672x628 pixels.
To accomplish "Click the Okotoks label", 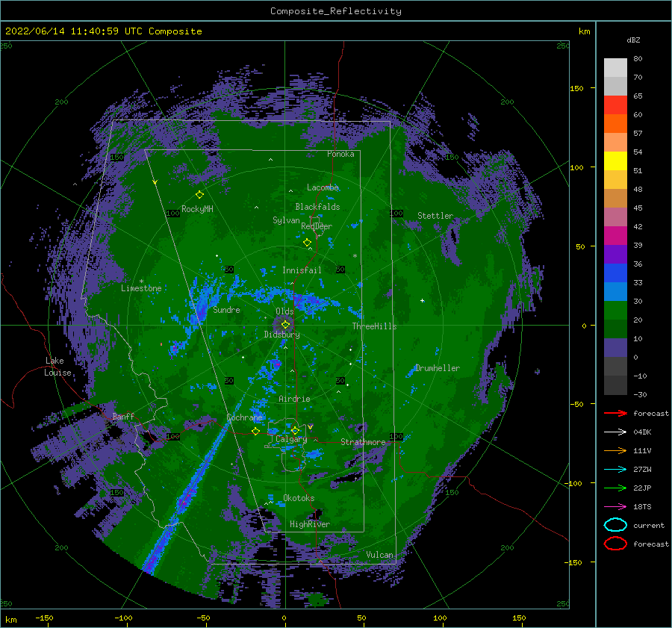I will pos(299,497).
